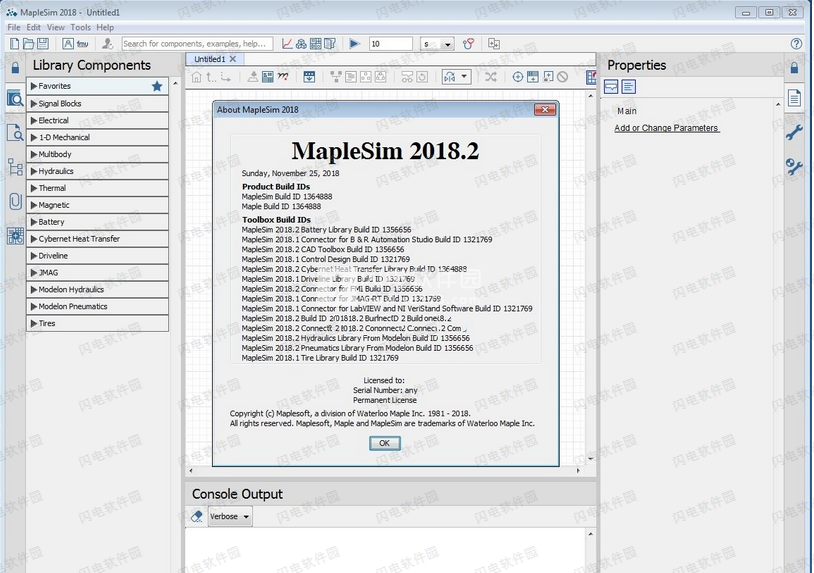Run the simulation with play button

pos(355,44)
